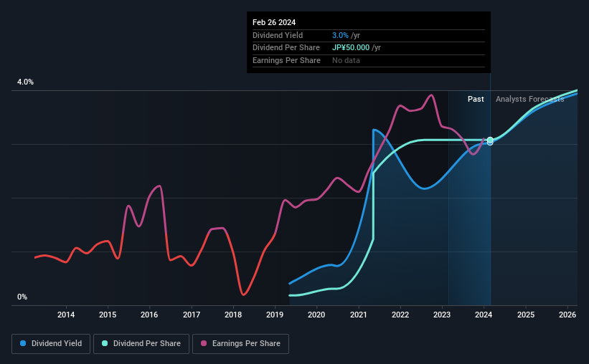Image resolution: width=589 pixels, height=364 pixels.
Task: Click the Feb 26 2024 tooltip date
Action: pos(274,22)
